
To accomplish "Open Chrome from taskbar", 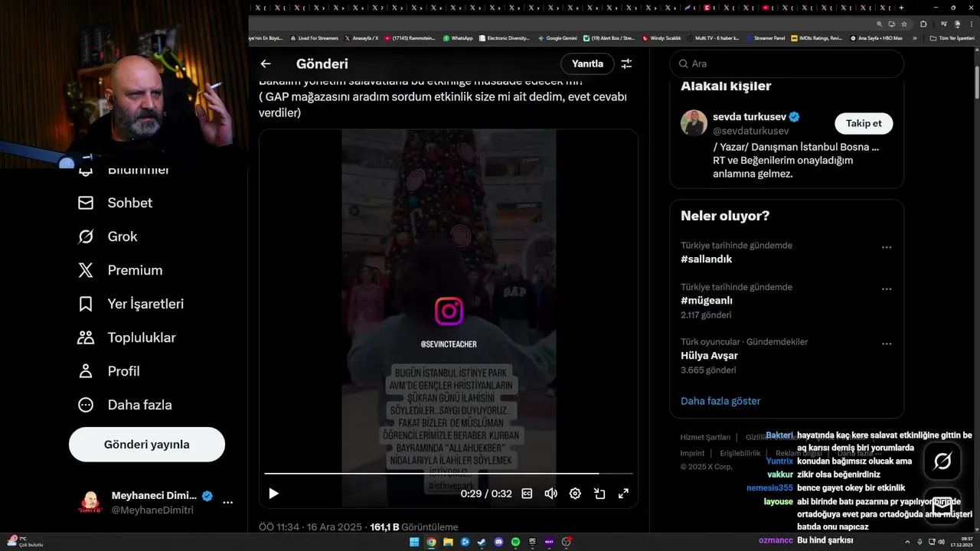I will pyautogui.click(x=431, y=542).
